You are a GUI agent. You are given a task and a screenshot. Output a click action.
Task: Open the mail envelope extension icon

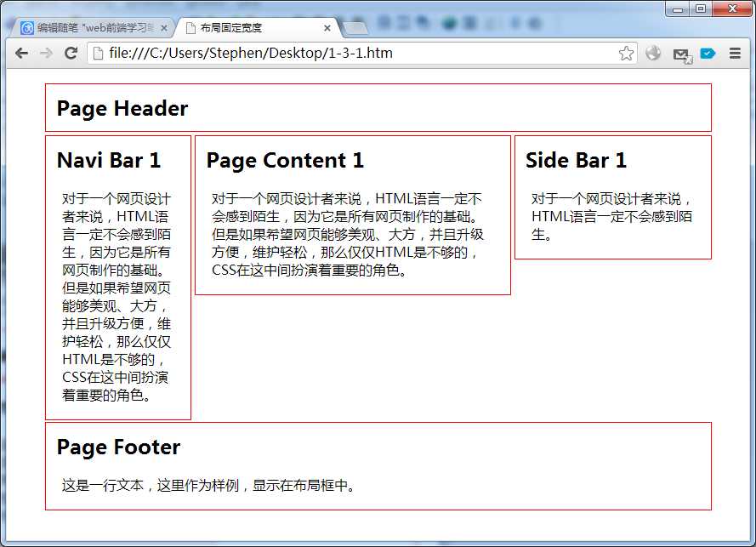click(682, 55)
